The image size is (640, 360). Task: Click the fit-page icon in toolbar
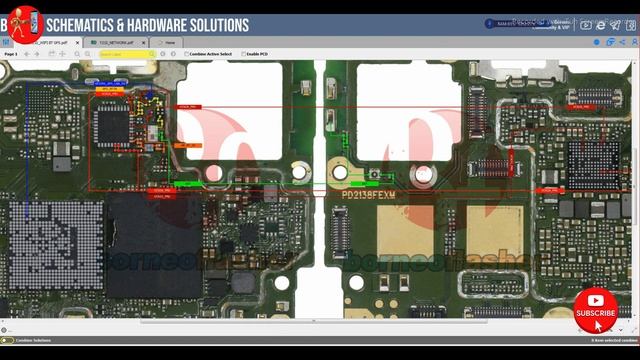click(52, 54)
